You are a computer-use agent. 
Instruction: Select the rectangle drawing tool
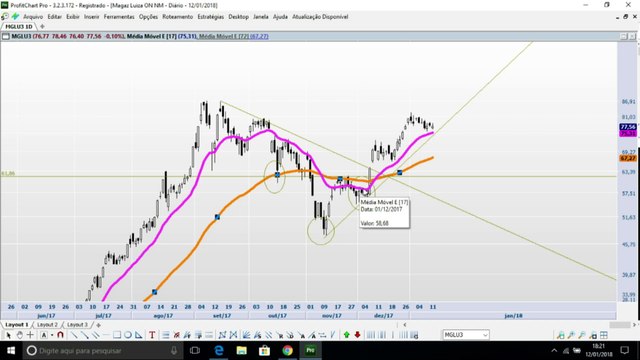tap(117, 335)
